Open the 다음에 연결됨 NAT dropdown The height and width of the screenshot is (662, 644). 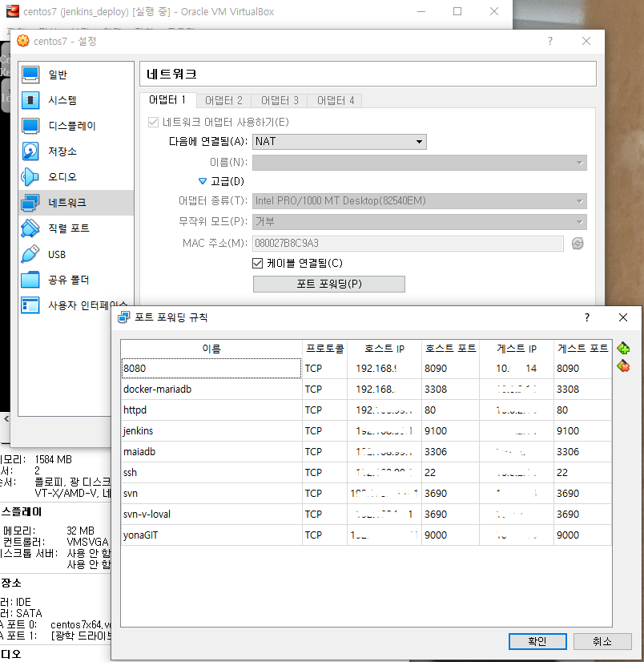coord(340,141)
